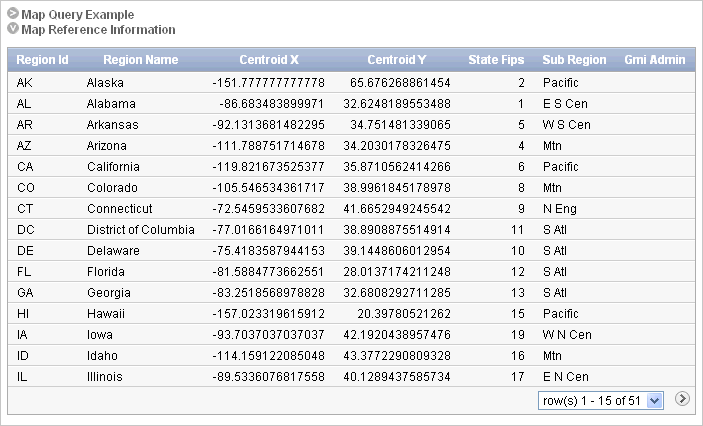Click the W S Cen sub region cell
This screenshot has height=426, width=703.
(x=567, y=125)
